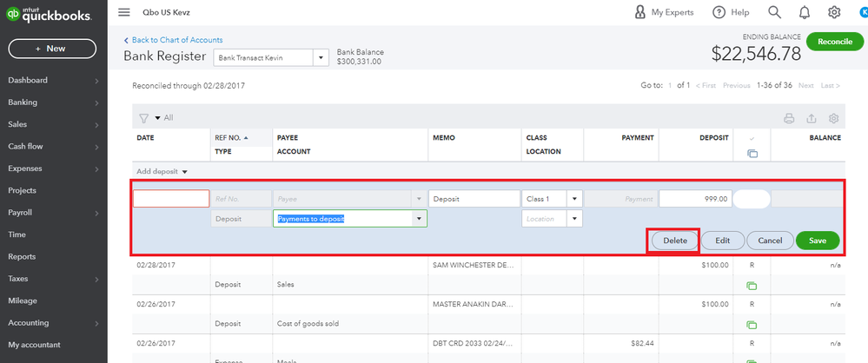Go back to Chart of Accounts

[x=173, y=40]
